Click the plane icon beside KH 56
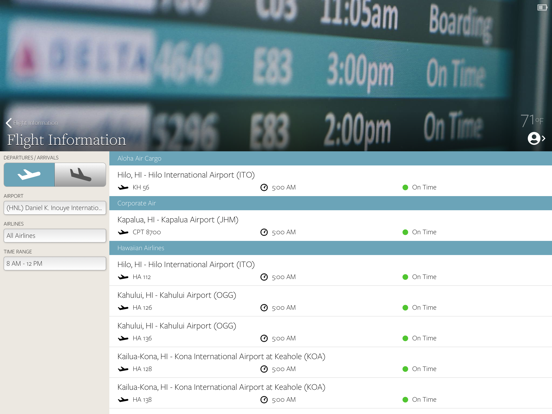This screenshot has width=552, height=414. click(123, 187)
